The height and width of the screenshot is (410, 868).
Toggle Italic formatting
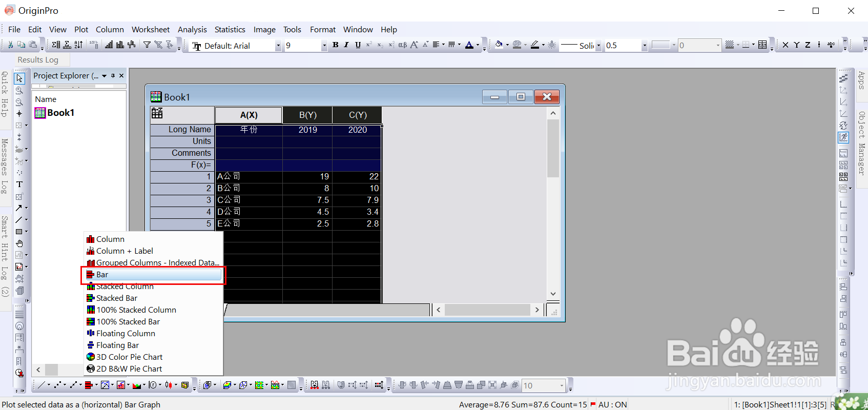pyautogui.click(x=346, y=45)
